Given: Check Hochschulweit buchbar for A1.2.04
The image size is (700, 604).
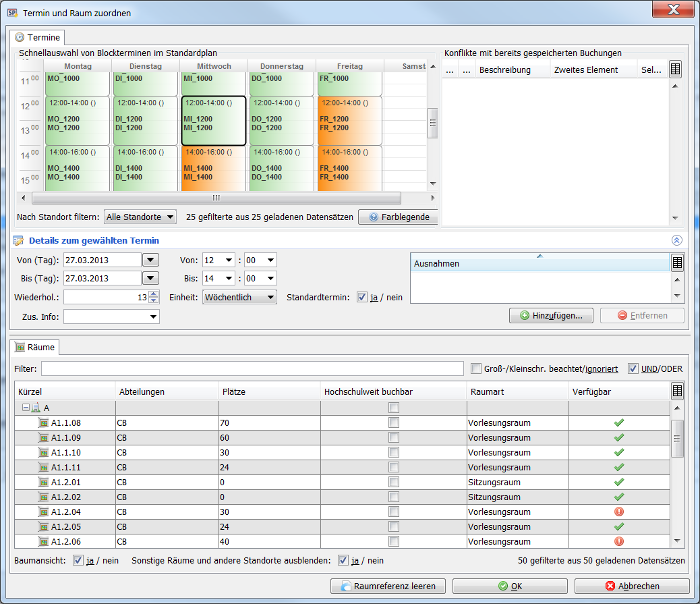Looking at the screenshot, I should [x=393, y=512].
